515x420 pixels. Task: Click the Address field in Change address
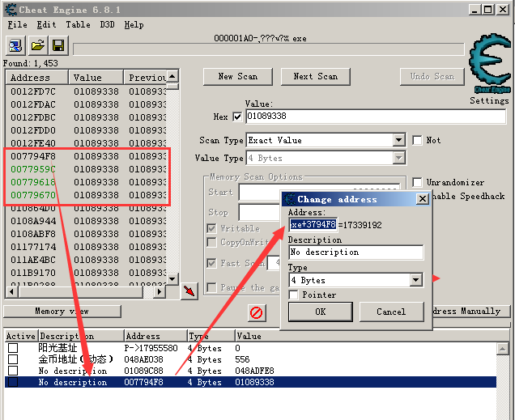click(313, 225)
